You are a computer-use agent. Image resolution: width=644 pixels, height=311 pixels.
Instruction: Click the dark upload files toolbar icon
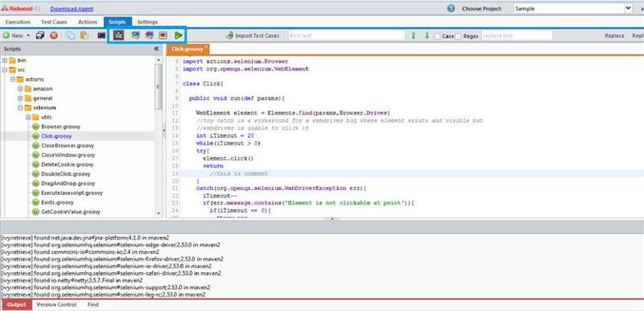tap(118, 35)
